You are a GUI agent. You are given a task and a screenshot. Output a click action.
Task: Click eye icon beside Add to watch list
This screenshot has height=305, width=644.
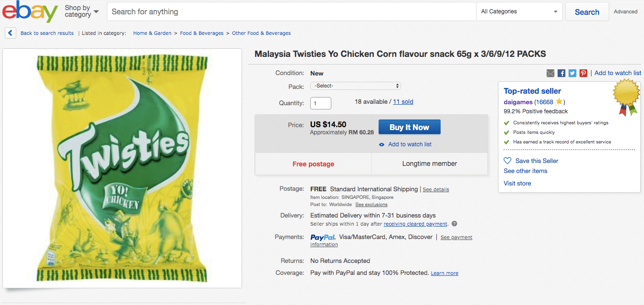click(381, 144)
